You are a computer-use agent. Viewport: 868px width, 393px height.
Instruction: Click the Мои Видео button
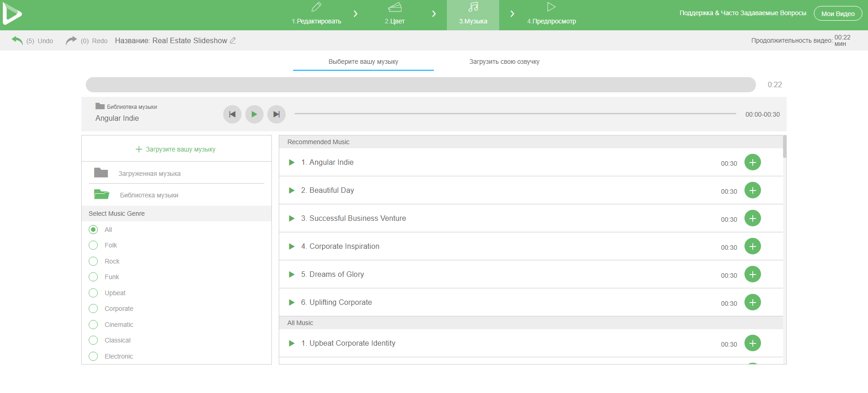coord(838,14)
